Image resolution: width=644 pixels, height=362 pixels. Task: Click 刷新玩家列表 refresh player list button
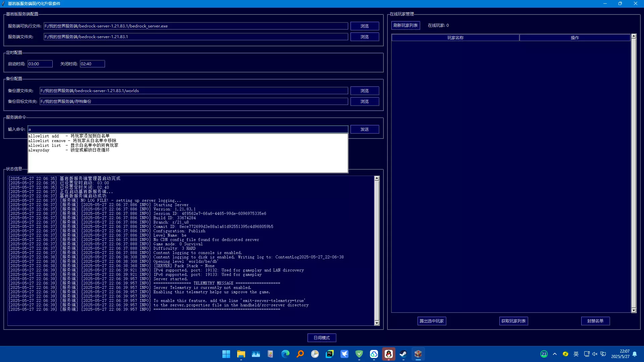tap(406, 25)
